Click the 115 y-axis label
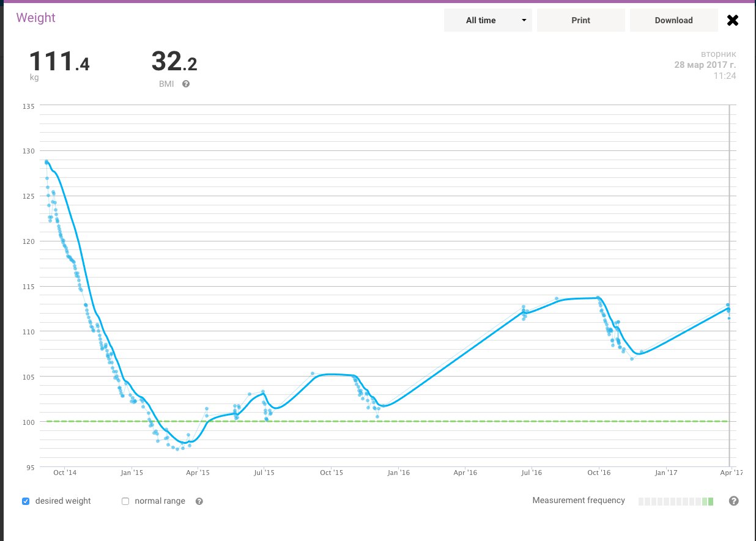This screenshot has width=756, height=541. tap(30, 287)
